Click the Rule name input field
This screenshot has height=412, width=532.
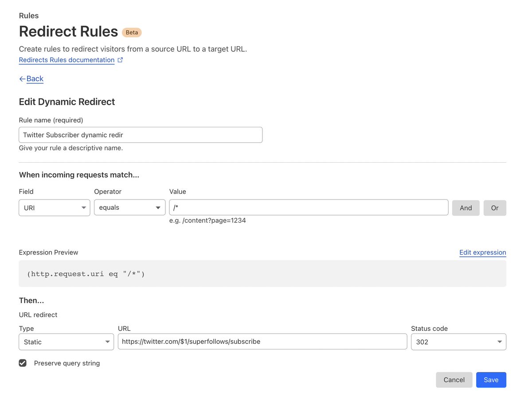tap(141, 134)
